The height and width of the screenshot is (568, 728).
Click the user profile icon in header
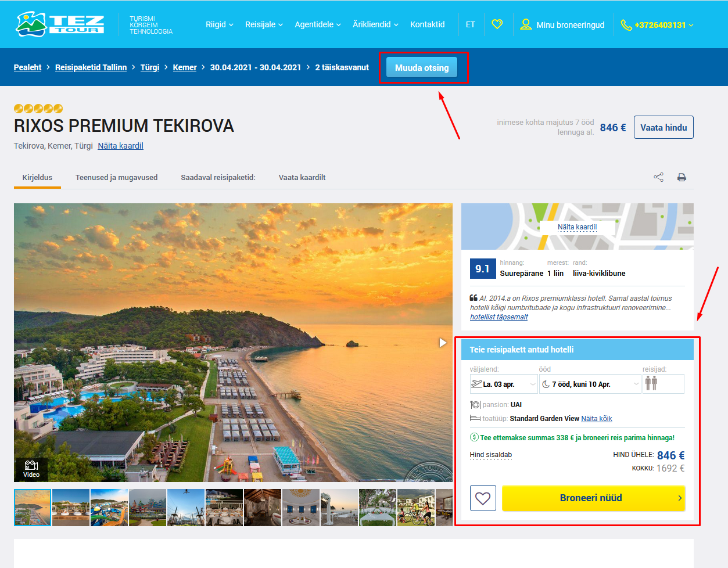tap(526, 24)
